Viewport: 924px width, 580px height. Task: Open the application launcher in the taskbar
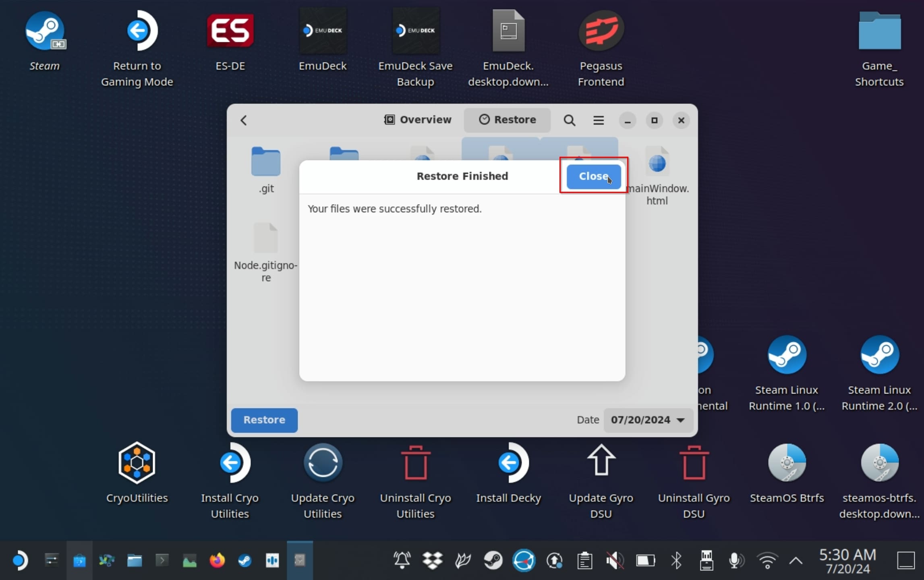(x=20, y=560)
